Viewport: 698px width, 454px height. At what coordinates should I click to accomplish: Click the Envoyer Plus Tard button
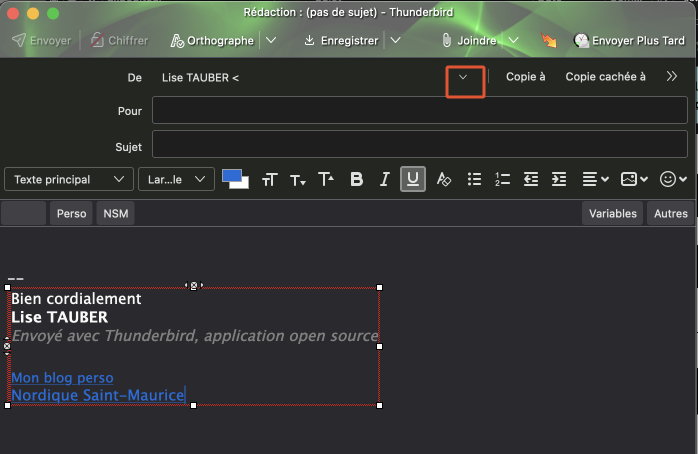coord(629,41)
